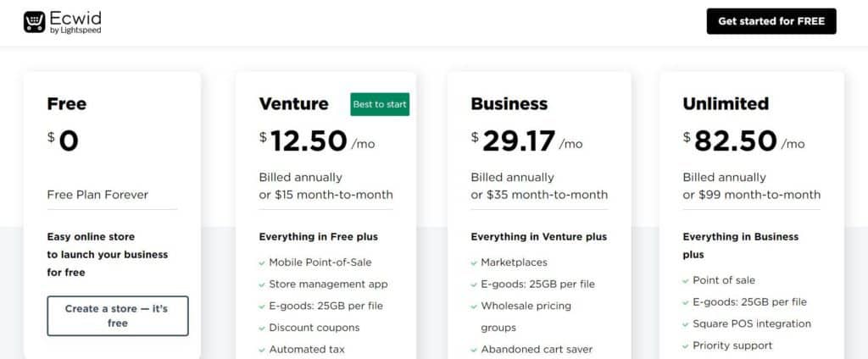Click the Ecwid by Lightspeed wordmark
This screenshot has width=868, height=359.
point(75,23)
